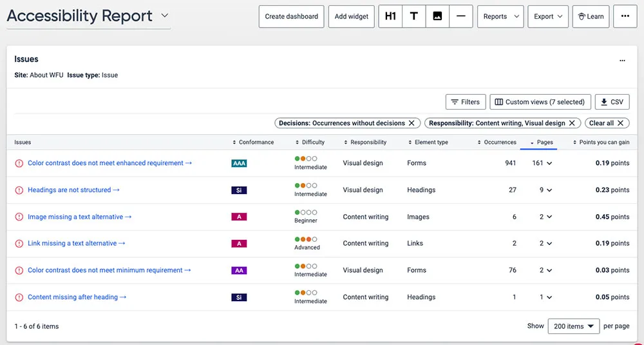Viewport: 644px width, 345px height.
Task: Open Headings are not structured issue
Action: point(73,190)
